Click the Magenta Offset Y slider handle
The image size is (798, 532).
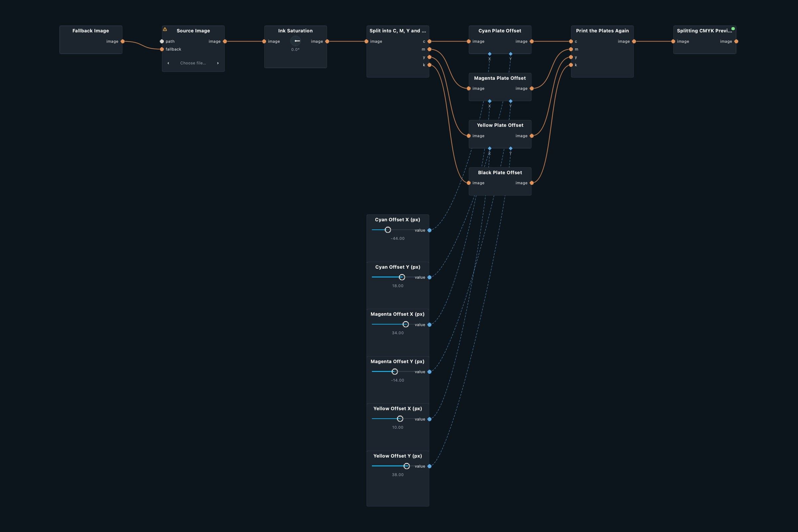(395, 371)
